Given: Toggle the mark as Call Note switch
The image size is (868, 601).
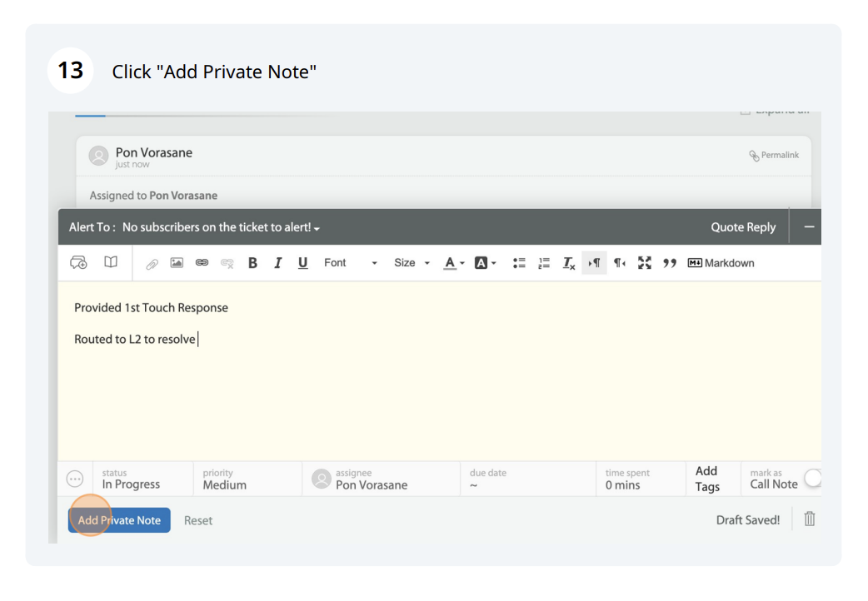Looking at the screenshot, I should (x=812, y=478).
